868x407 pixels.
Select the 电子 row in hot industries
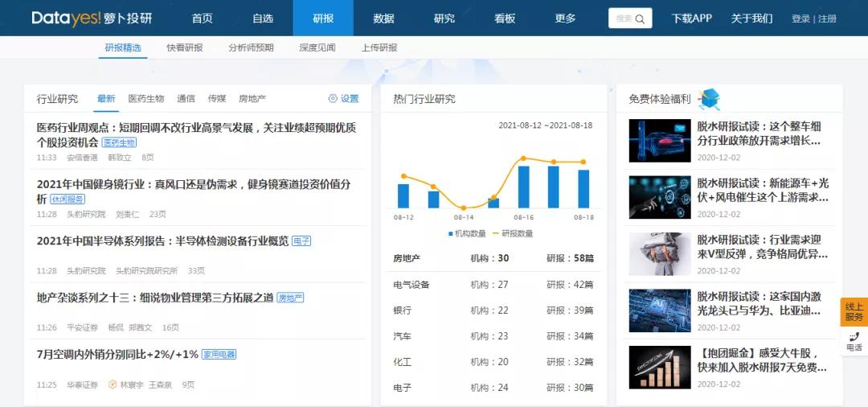[x=493, y=388]
